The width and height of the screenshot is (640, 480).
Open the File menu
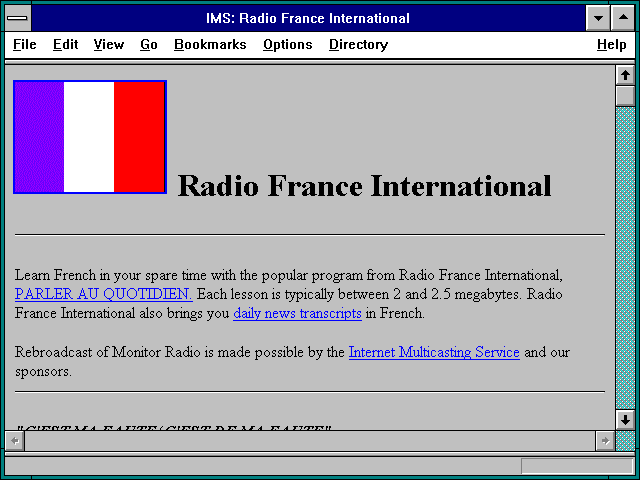point(24,44)
